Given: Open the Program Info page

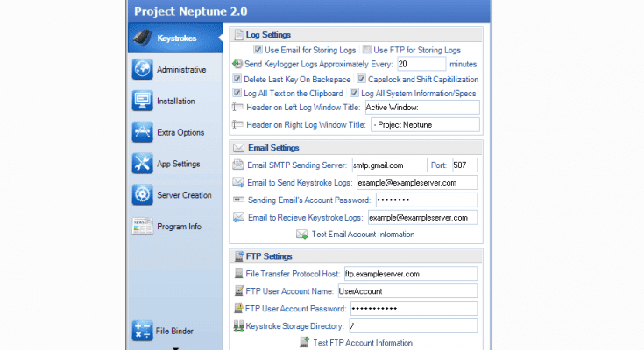Looking at the screenshot, I should point(179,227).
